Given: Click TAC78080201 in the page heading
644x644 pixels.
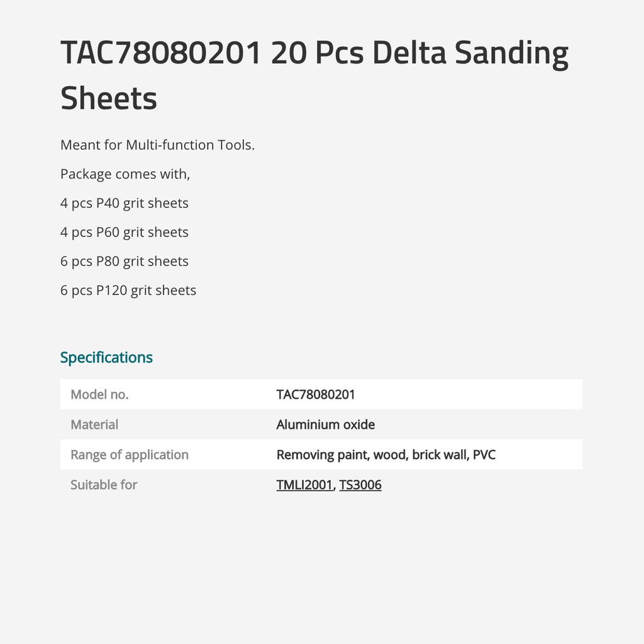Looking at the screenshot, I should coord(160,53).
